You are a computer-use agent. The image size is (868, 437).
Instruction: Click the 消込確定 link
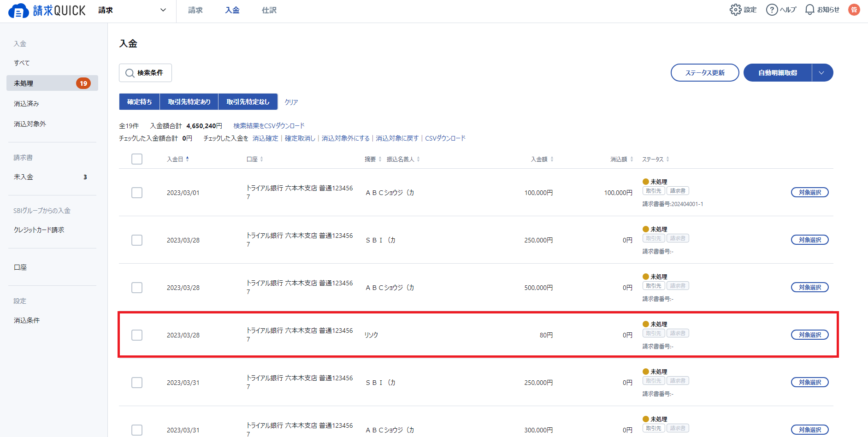coord(266,138)
